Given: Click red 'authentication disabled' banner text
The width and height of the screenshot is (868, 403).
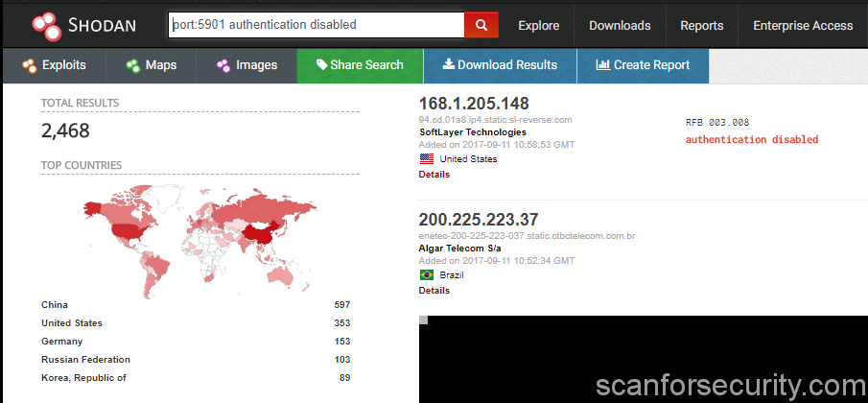Looking at the screenshot, I should [x=752, y=139].
